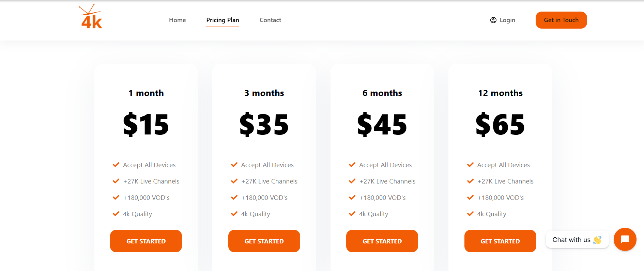Click the checkmark beside Accept All Devices on 1 month plan
Image resolution: width=644 pixels, height=271 pixels.
tap(116, 164)
